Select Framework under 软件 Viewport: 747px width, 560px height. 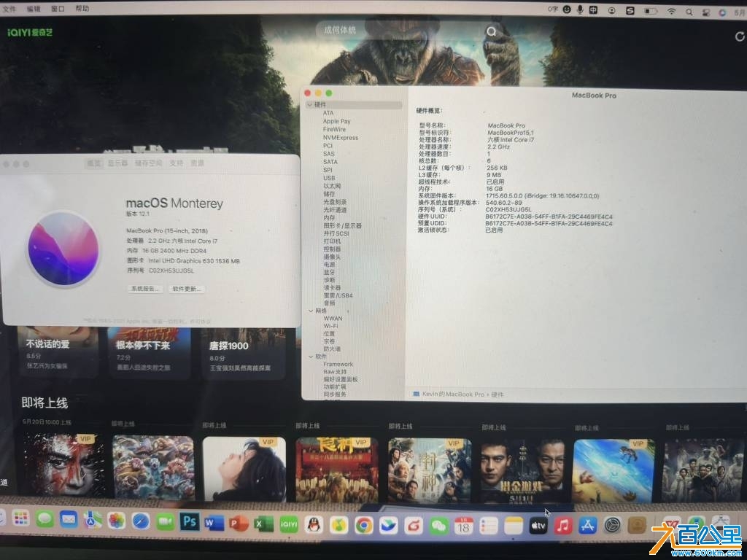coord(338,365)
